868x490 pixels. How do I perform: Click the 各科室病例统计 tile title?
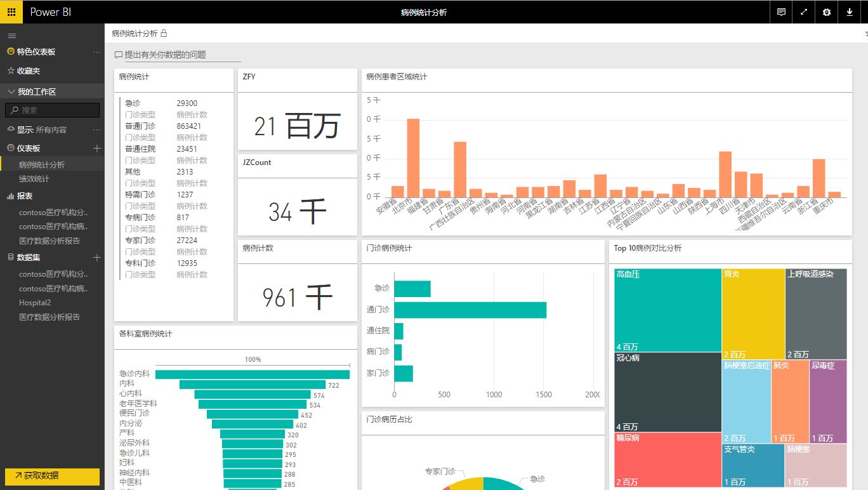tap(145, 334)
